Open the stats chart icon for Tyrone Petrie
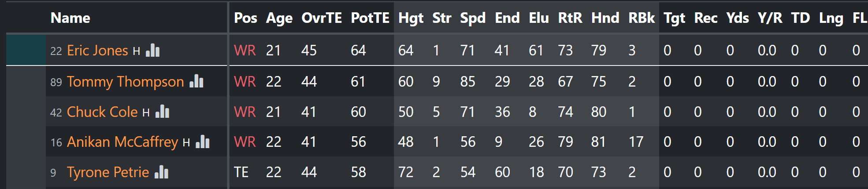 pos(162,172)
